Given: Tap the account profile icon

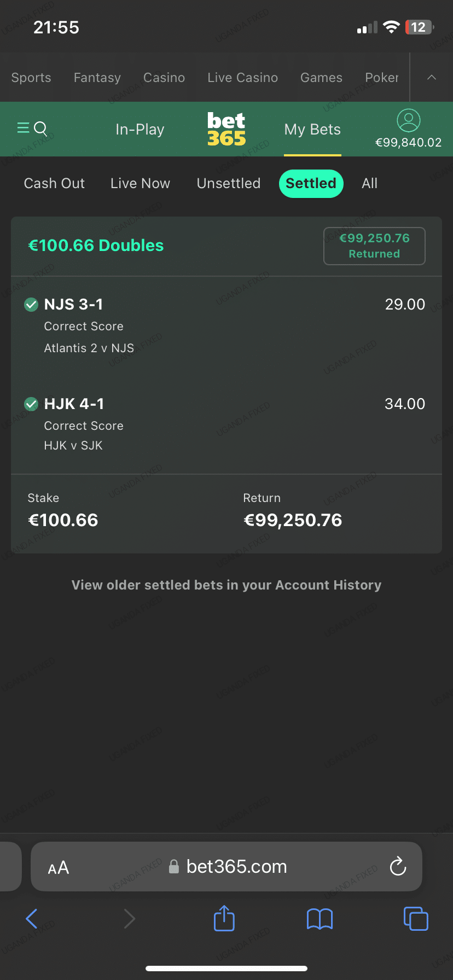Looking at the screenshot, I should coord(408,121).
